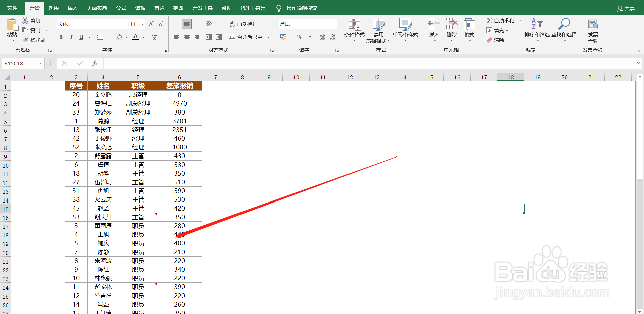Toggle center text horizontally

tap(187, 37)
